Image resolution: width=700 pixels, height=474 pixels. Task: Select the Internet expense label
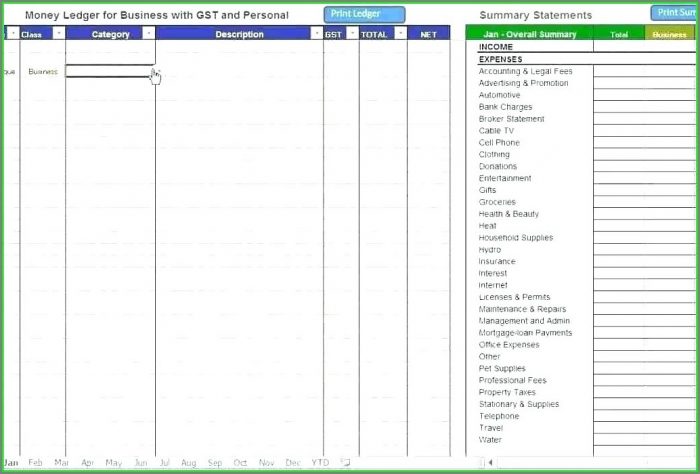pos(493,285)
